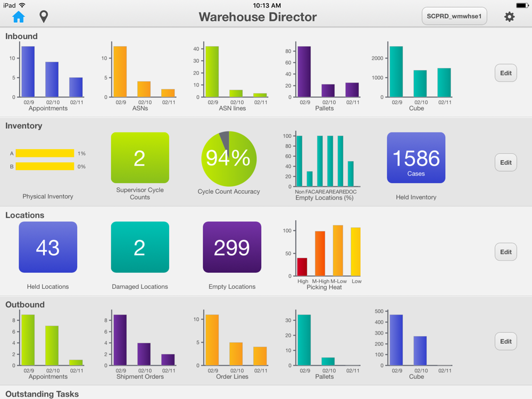This screenshot has height=399, width=532.
Task: Edit the Inbound section
Action: click(x=505, y=73)
